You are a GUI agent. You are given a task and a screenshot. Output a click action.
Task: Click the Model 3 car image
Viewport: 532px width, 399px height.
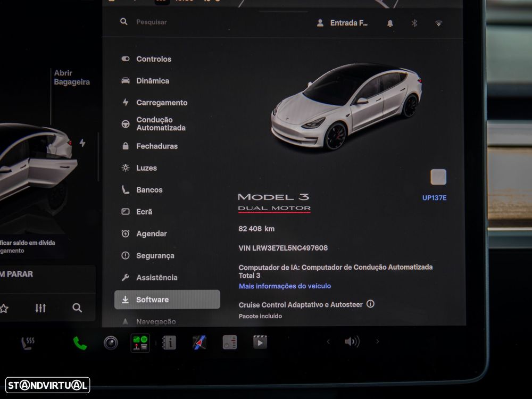pos(346,106)
